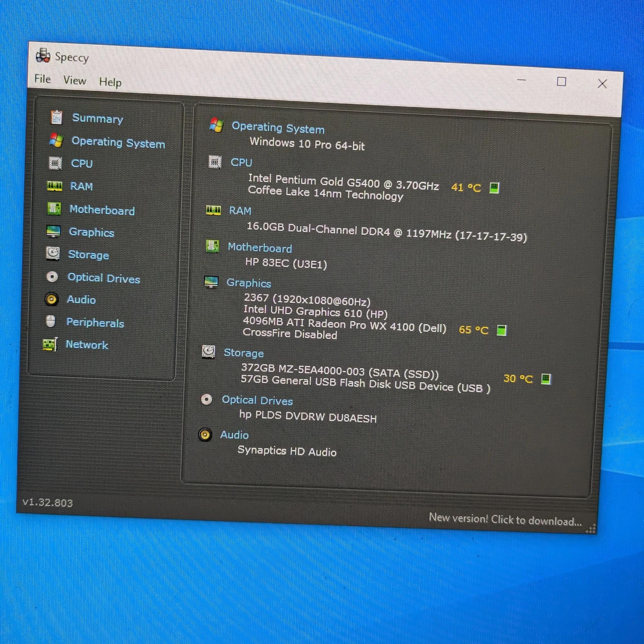Click 'Windows 10 Pro 64-bit' text
The width and height of the screenshot is (644, 644).
coord(307,144)
